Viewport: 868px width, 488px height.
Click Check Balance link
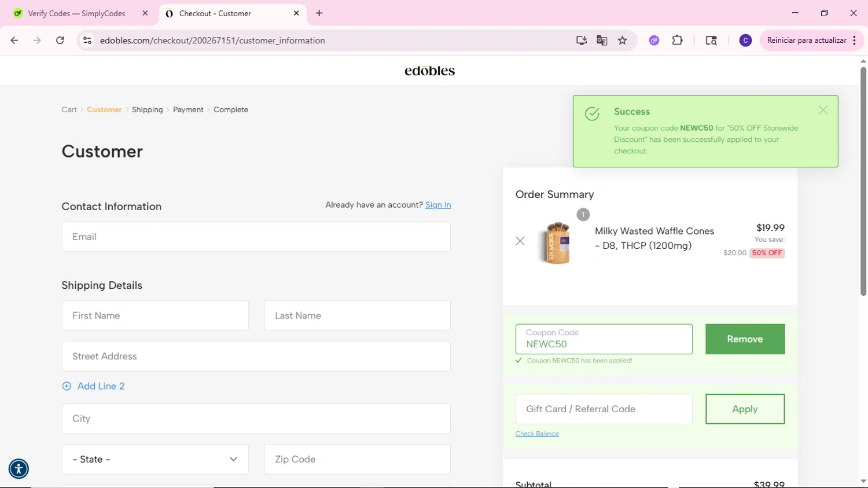point(537,434)
